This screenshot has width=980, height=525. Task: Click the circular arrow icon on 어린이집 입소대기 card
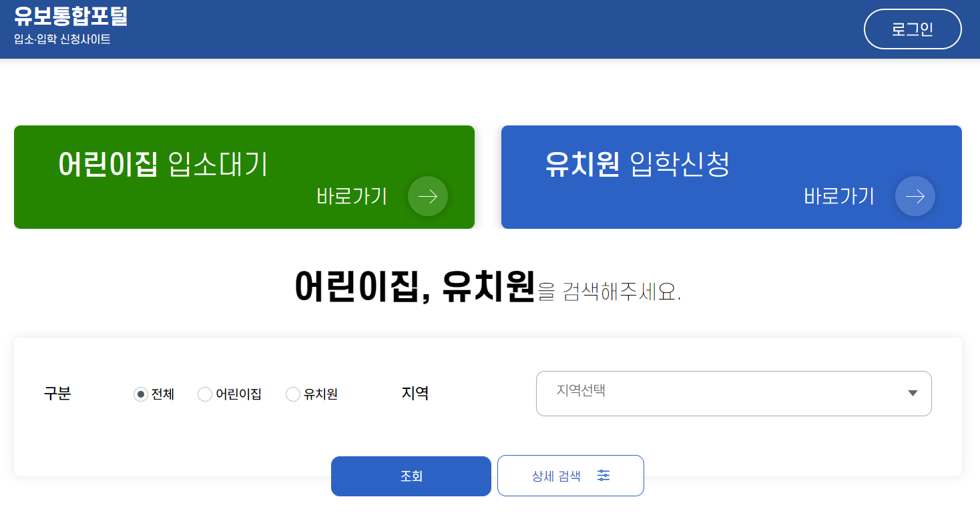pos(427,195)
